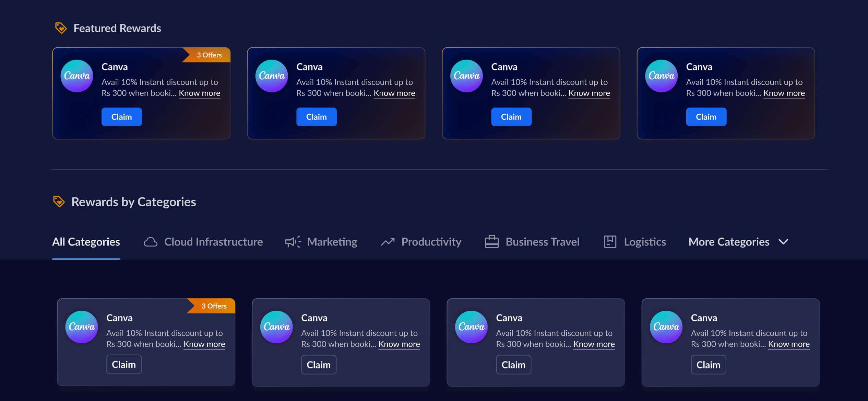Image resolution: width=868 pixels, height=401 pixels.
Task: Expand the More Categories dropdown
Action: (x=739, y=242)
